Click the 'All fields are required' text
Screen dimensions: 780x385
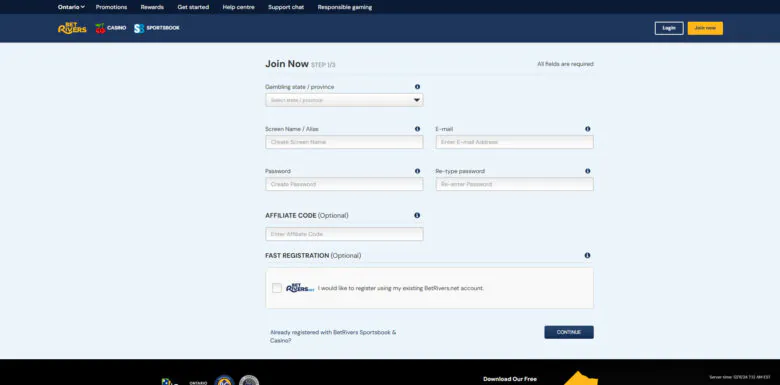point(565,64)
